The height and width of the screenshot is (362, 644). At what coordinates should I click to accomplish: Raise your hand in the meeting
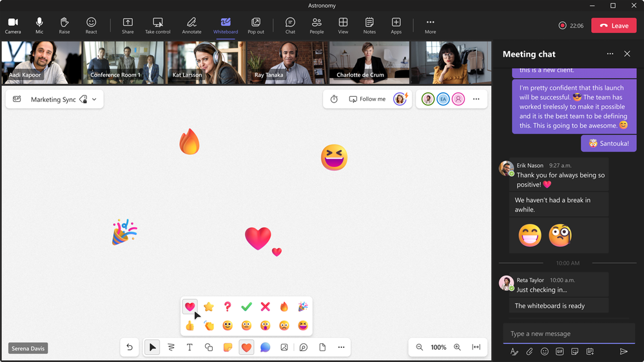click(x=64, y=25)
